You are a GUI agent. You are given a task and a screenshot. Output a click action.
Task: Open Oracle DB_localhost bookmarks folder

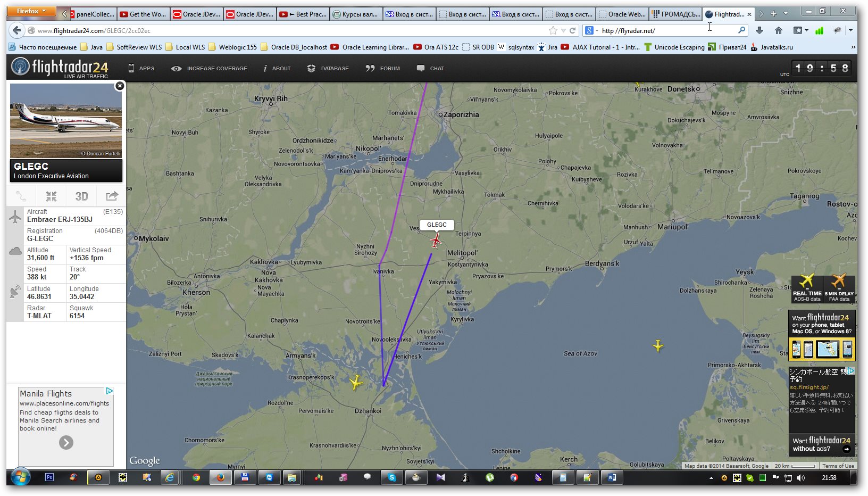[x=294, y=47]
